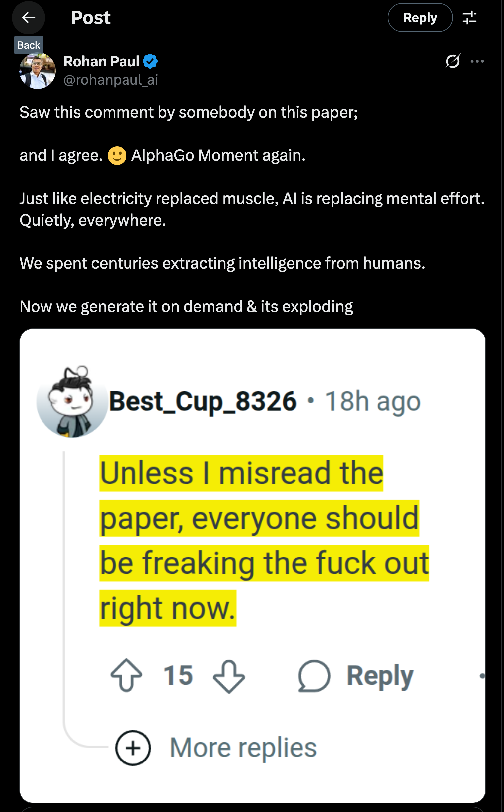504x812 pixels.
Task: Click the blue verified badge
Action: 150,62
